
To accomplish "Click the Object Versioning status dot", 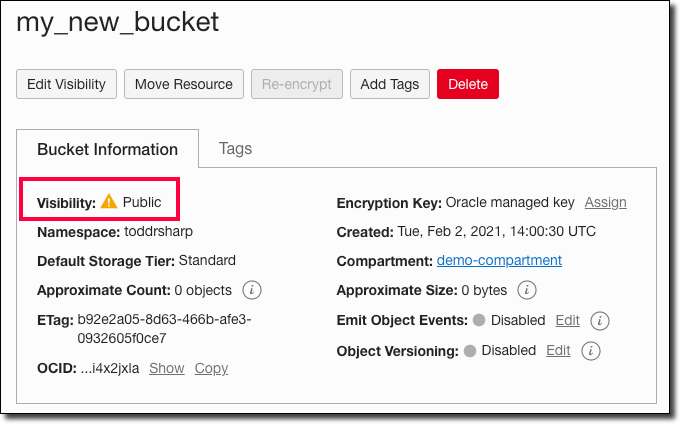I will 469,351.
